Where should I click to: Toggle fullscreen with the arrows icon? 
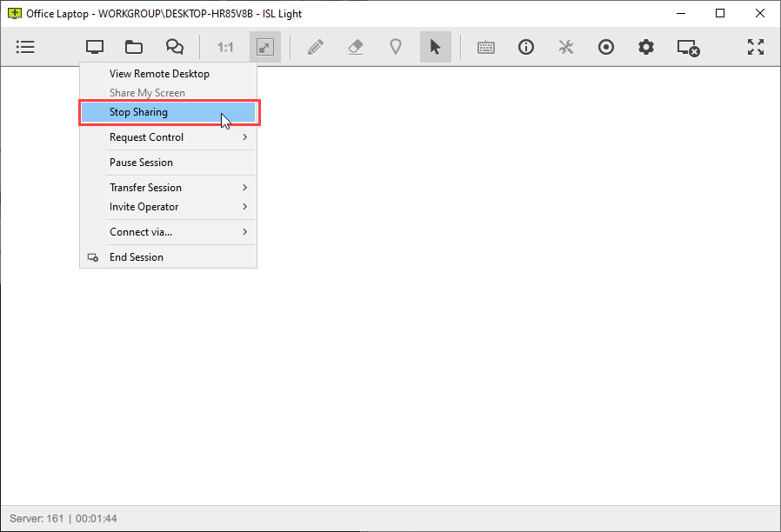coord(756,47)
